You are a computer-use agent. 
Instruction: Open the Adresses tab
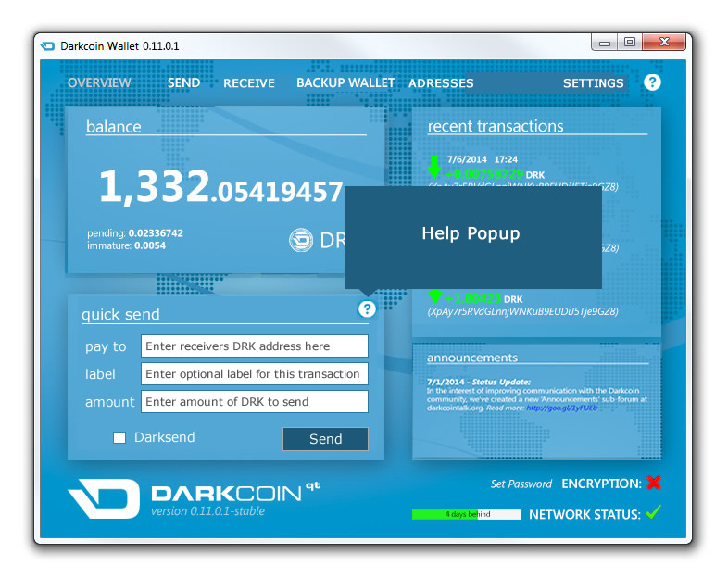click(441, 83)
